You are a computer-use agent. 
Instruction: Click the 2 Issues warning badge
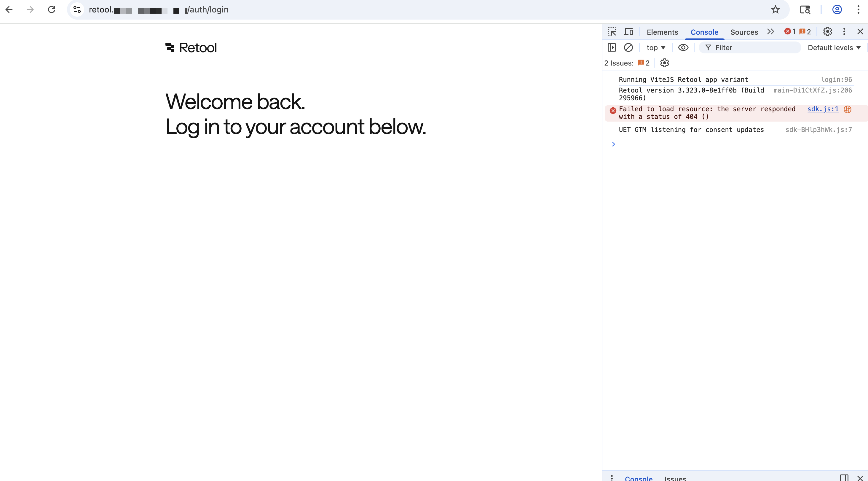tap(644, 63)
